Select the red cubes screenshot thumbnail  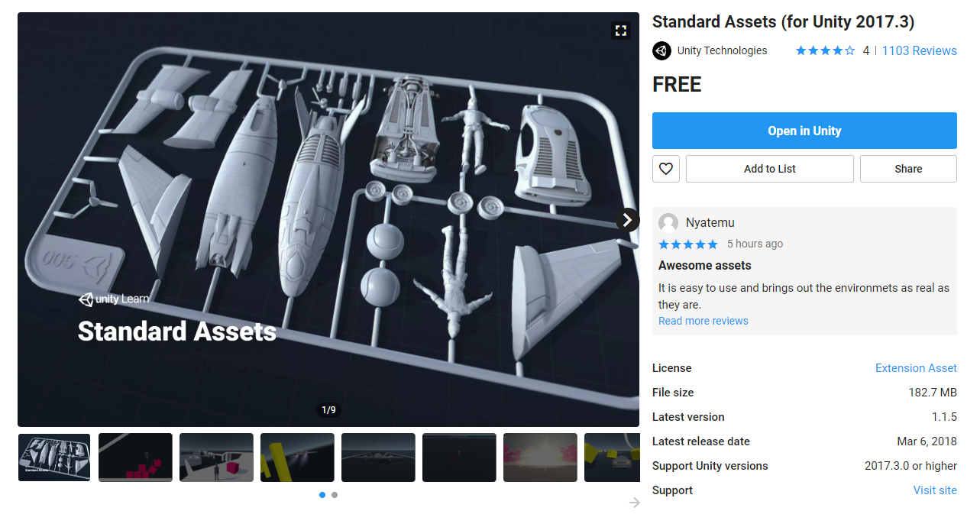coord(135,457)
